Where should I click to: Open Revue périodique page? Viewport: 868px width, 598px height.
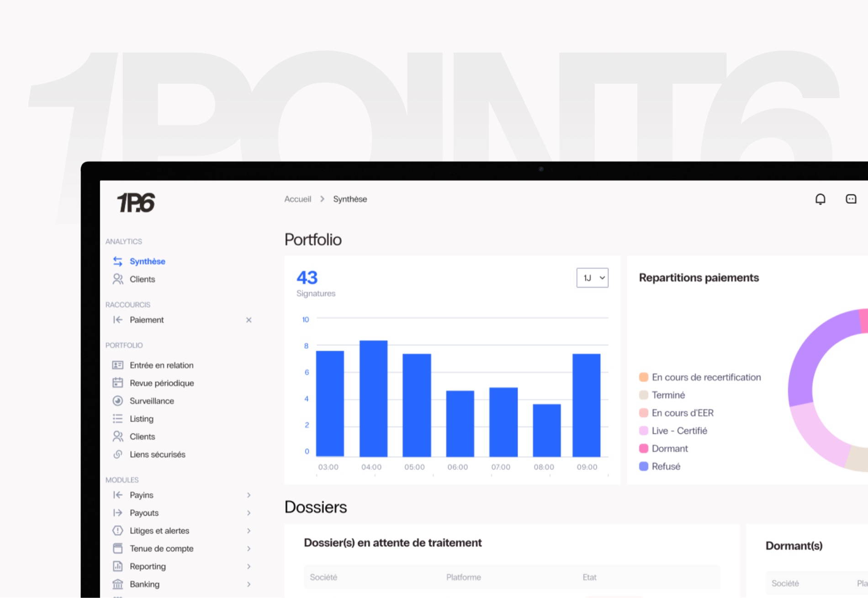[x=162, y=383]
